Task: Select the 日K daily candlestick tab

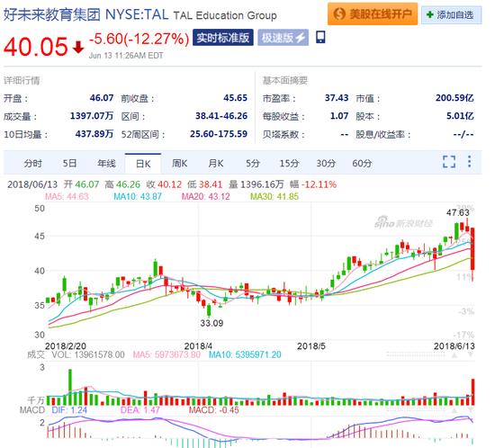Action: [x=143, y=164]
